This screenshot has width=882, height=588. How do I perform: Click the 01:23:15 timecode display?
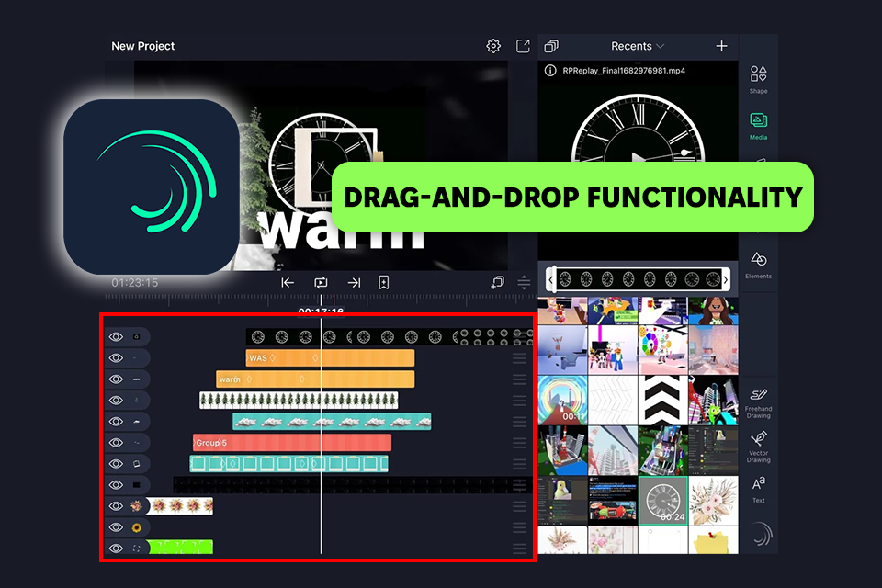(x=134, y=282)
